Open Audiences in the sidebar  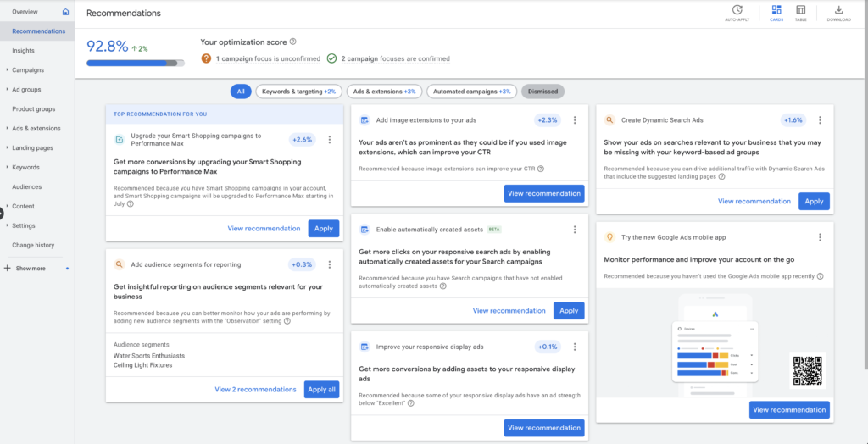click(x=26, y=186)
